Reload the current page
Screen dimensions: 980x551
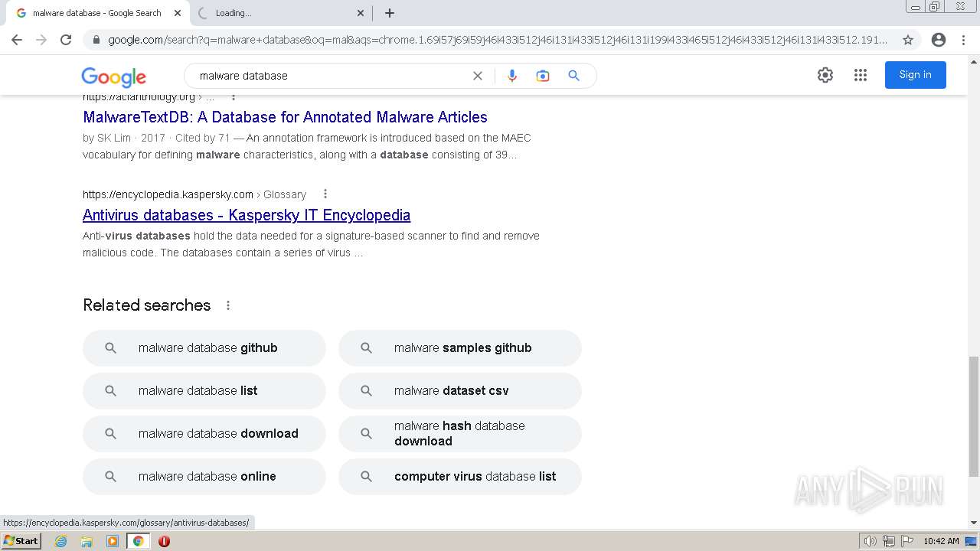coord(66,40)
